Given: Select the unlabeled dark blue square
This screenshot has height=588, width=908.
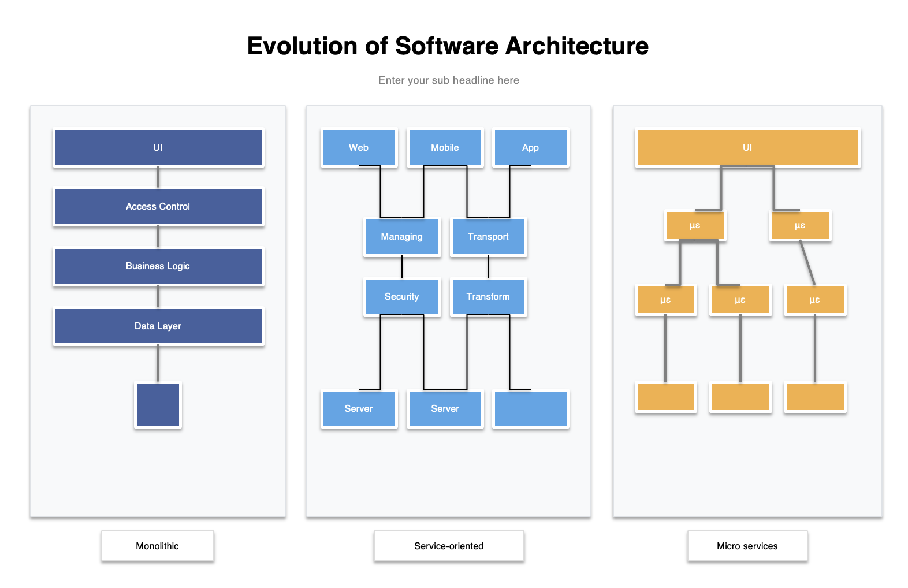Looking at the screenshot, I should coord(158,404).
